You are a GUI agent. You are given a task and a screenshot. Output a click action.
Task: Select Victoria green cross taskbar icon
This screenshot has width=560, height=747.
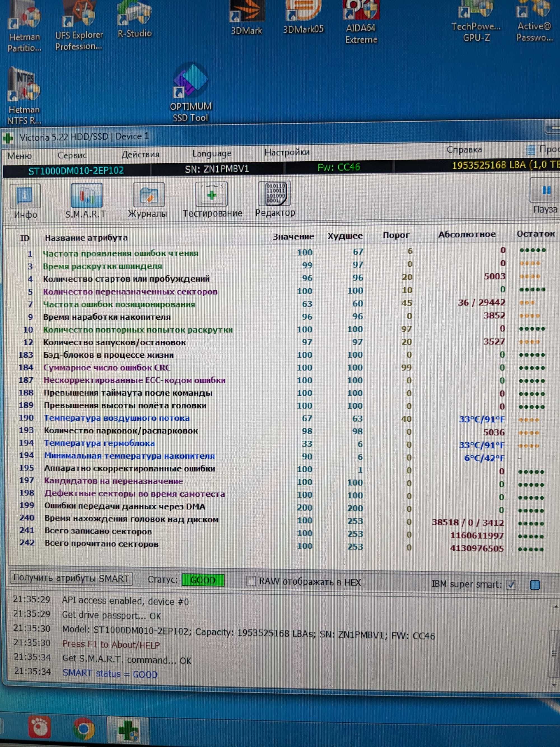pos(128,730)
